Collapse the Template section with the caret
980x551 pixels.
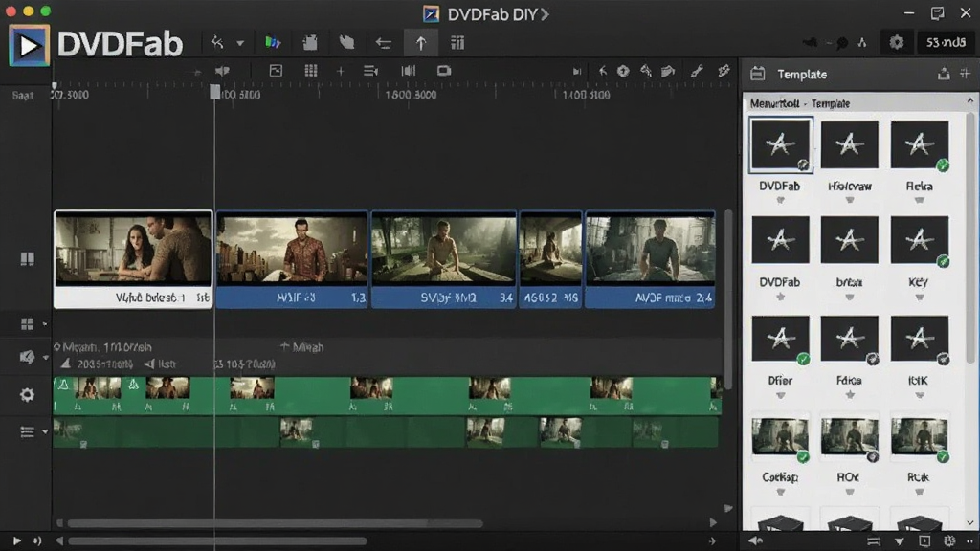tap(970, 100)
